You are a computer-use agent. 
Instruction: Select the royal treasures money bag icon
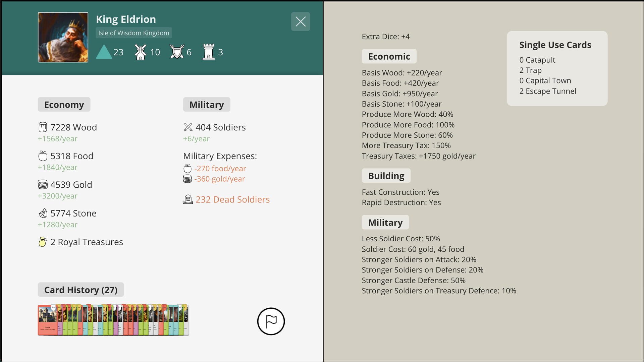click(x=43, y=241)
